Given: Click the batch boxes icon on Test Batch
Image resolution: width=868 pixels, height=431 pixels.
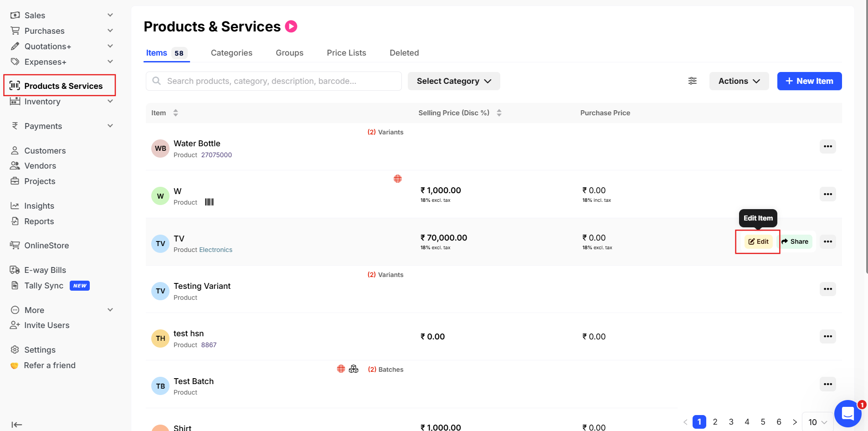Looking at the screenshot, I should tap(354, 369).
